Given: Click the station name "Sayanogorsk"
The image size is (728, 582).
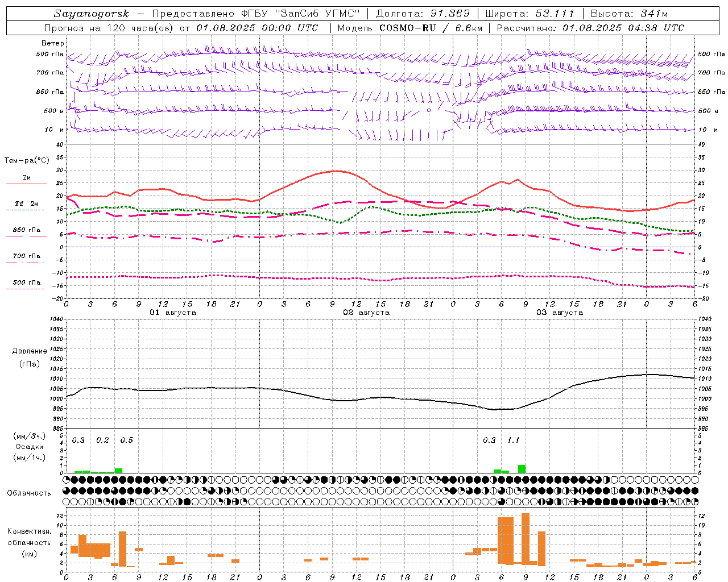Looking at the screenshot, I should [92, 14].
